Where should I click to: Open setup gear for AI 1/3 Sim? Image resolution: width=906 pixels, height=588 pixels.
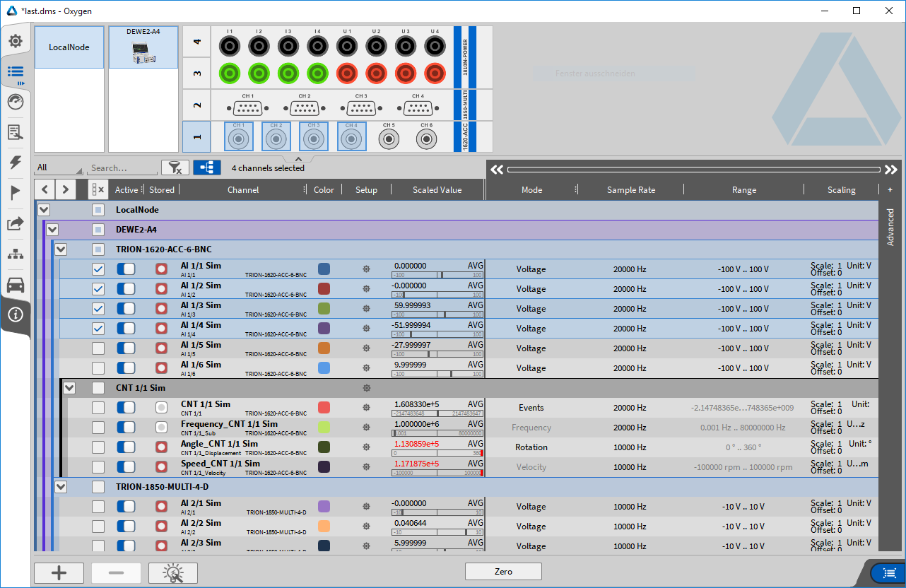click(366, 309)
